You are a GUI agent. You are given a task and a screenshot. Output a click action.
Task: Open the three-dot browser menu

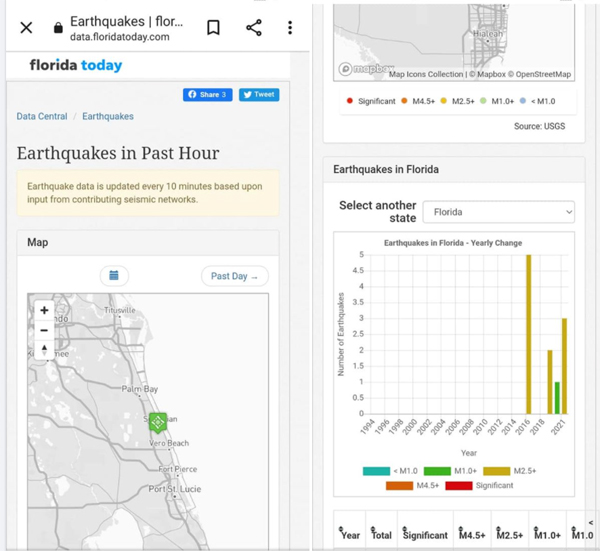coord(290,28)
